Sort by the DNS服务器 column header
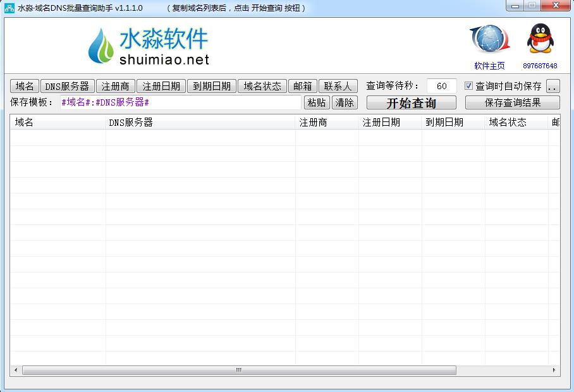574x392 pixels. coord(200,122)
